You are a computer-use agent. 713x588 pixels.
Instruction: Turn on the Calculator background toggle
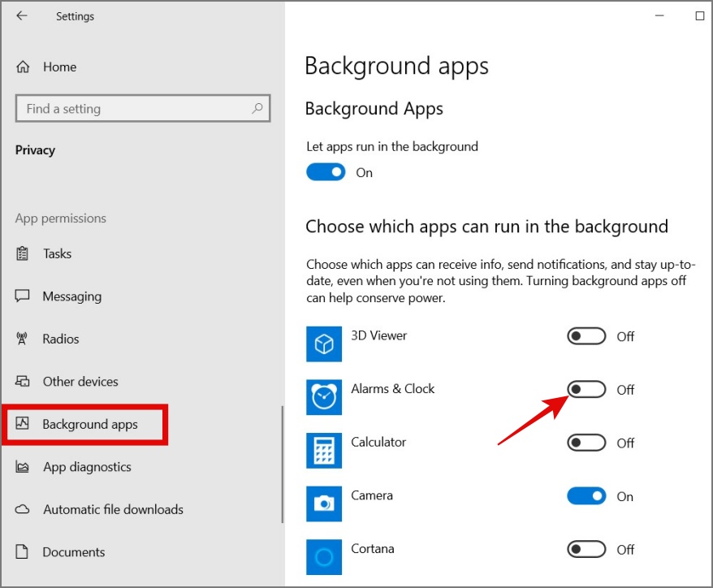click(586, 443)
